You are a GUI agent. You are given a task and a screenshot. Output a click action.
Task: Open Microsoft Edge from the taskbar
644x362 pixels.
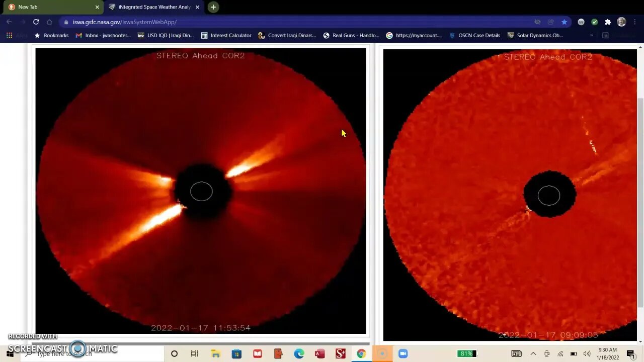pos(299,354)
